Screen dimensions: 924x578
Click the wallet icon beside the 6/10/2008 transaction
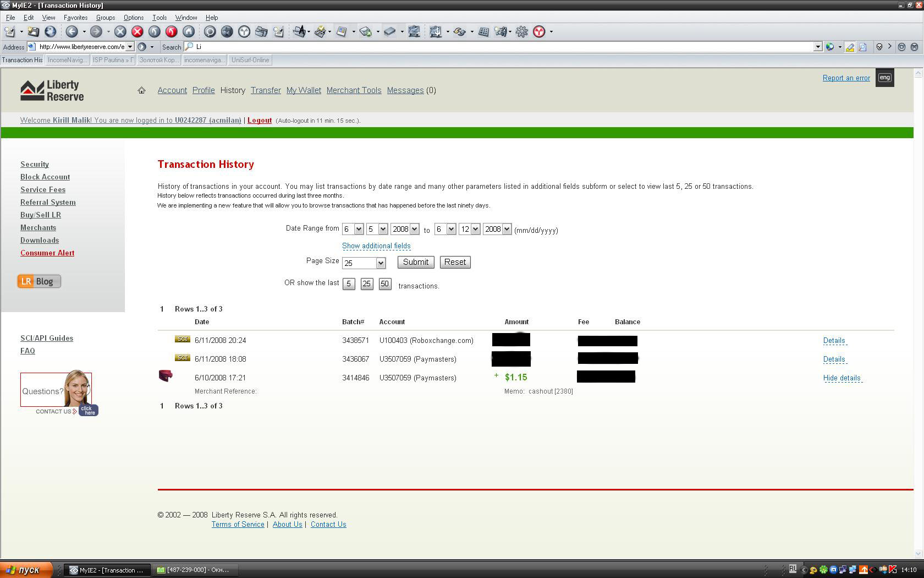[166, 376]
